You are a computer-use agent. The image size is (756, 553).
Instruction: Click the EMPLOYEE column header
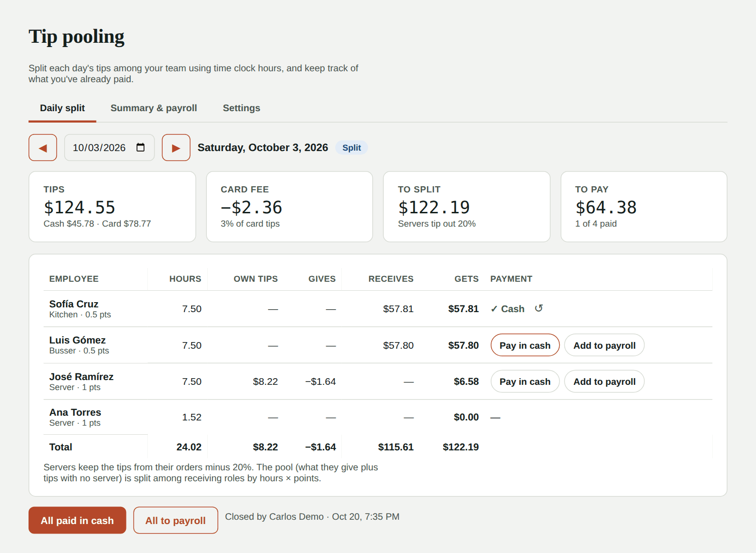tap(74, 279)
